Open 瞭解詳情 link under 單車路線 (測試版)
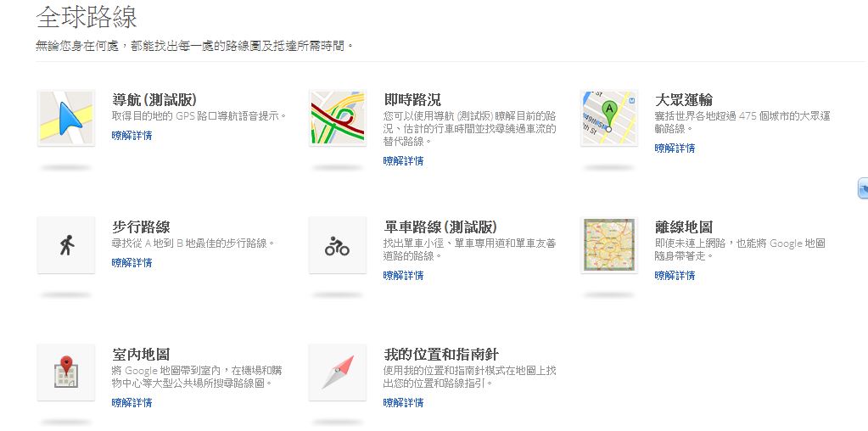This screenshot has height=431, width=868. click(x=403, y=276)
